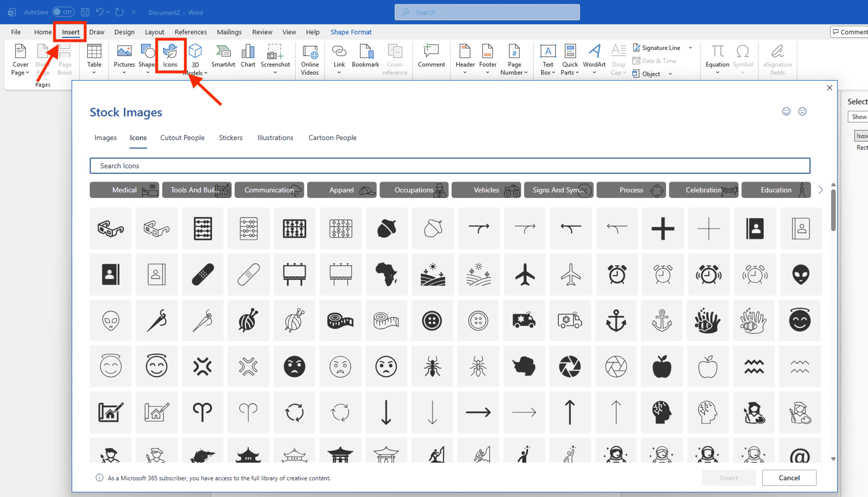
Task: Choose the solid alien head icon
Action: click(x=801, y=274)
